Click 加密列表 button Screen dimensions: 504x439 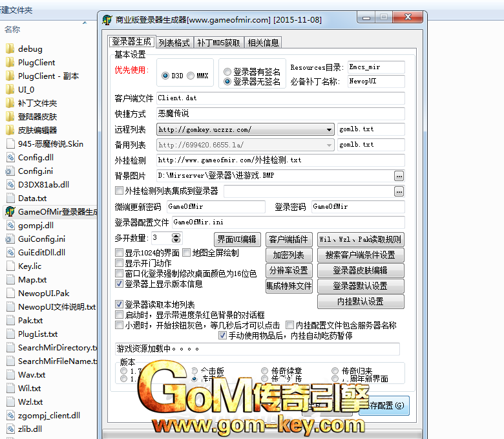click(289, 255)
